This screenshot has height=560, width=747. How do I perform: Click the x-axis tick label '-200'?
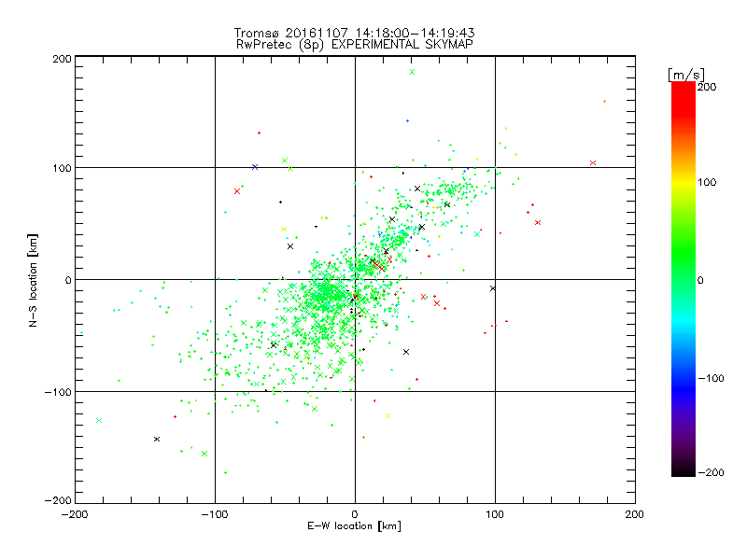75,514
